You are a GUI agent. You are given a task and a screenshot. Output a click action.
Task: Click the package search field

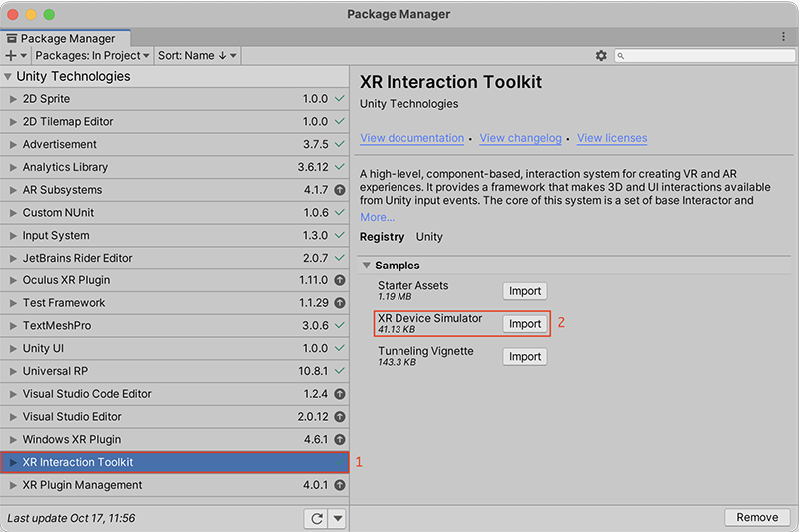704,56
